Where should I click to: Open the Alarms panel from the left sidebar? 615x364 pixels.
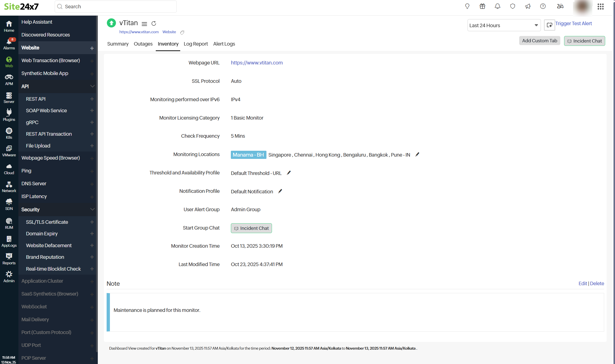(9, 43)
